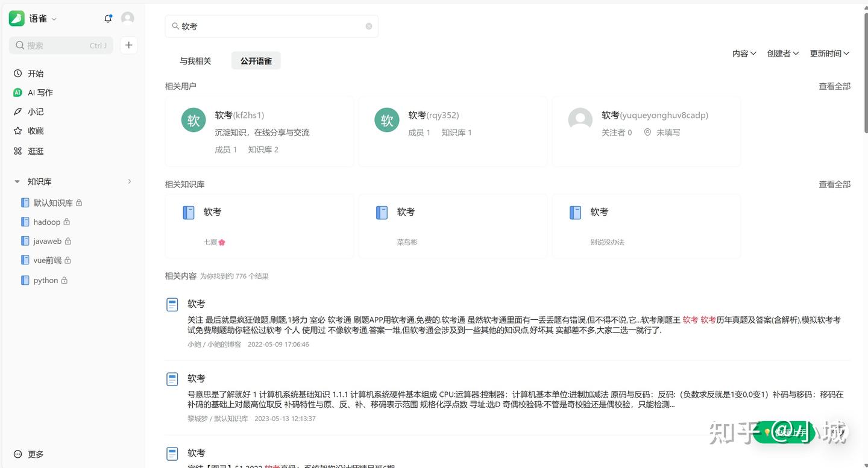868x468 pixels.
Task: Click avatar of user 软考 rqy352
Action: pyautogui.click(x=387, y=120)
